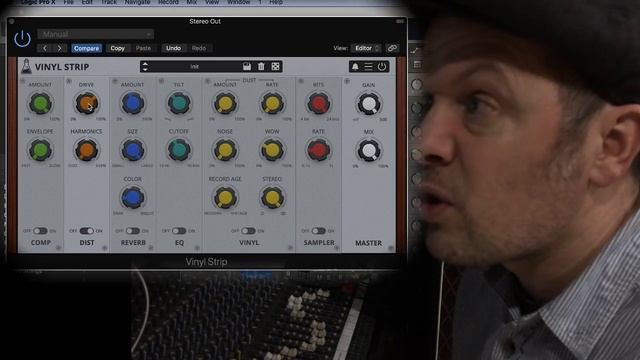
Task: Go to next preset arrow
Action: 60,48
